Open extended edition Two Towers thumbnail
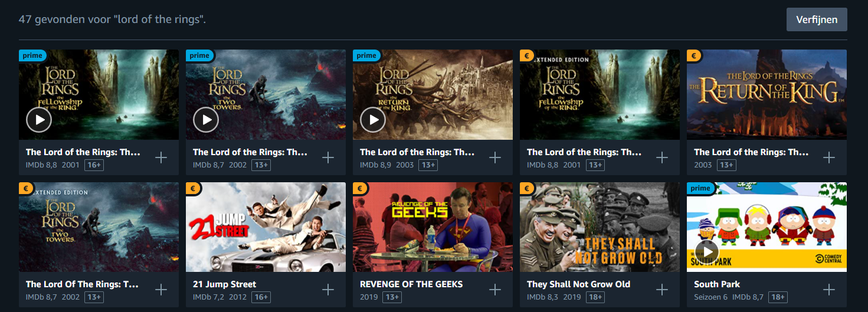Viewport: 868px width, 312px height. tap(99, 227)
